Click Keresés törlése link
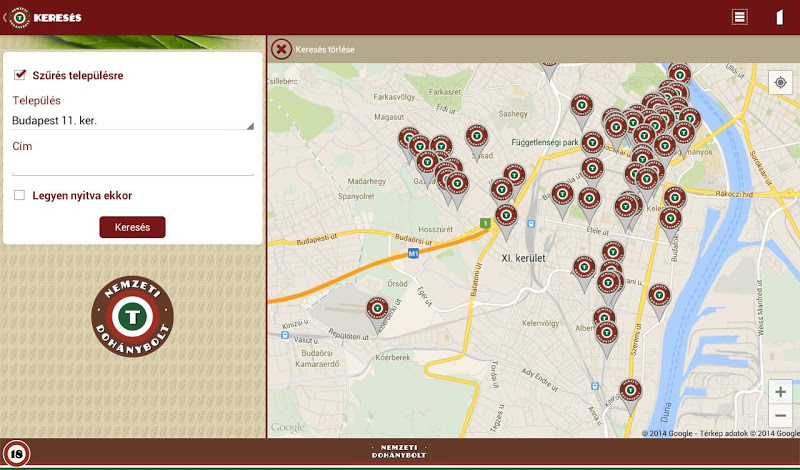 [325, 50]
